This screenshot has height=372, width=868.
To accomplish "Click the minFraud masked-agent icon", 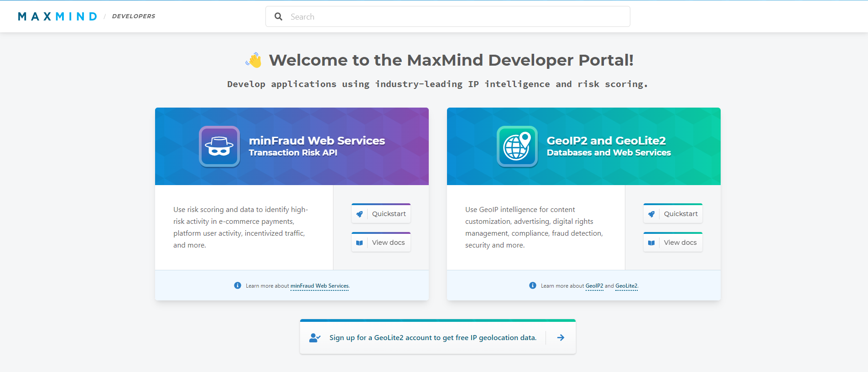I will [x=219, y=146].
